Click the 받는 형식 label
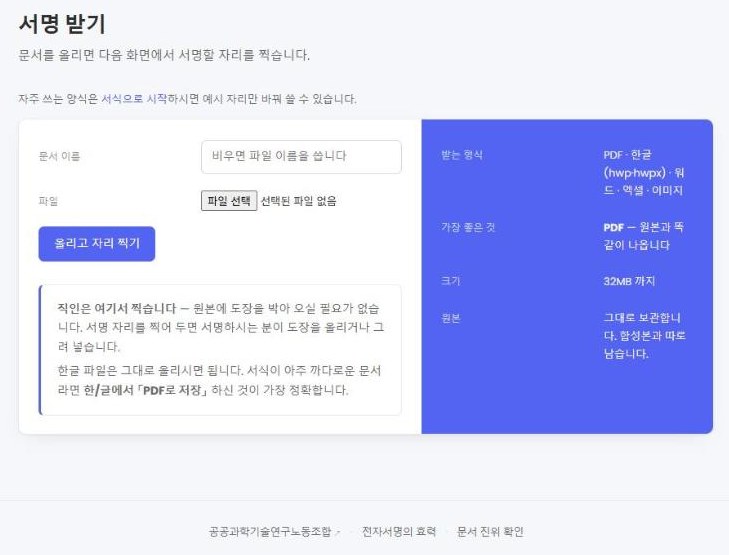 tap(462, 155)
